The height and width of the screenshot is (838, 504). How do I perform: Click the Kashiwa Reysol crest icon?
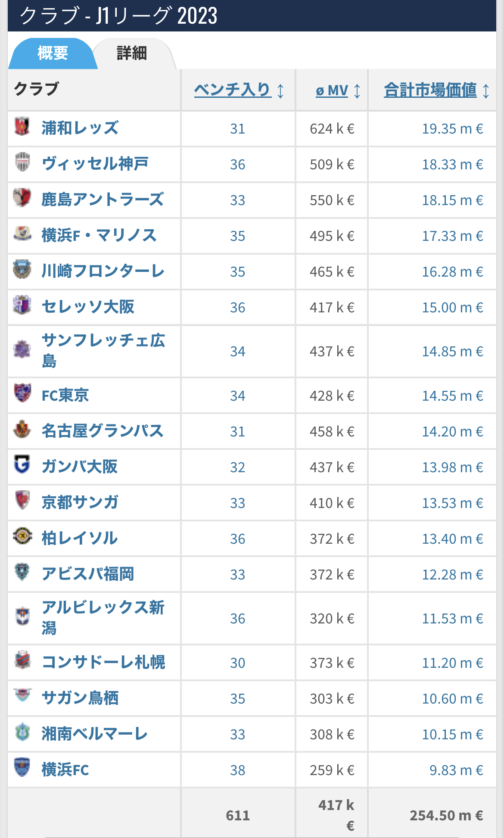22,536
